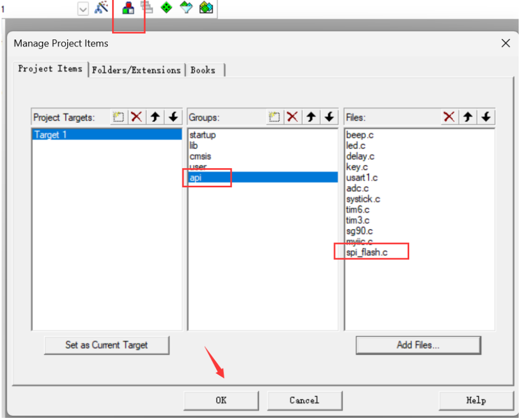Click the Manage Multi-Project Workspace icon
Image resolution: width=524 pixels, height=420 pixels.
147,7
